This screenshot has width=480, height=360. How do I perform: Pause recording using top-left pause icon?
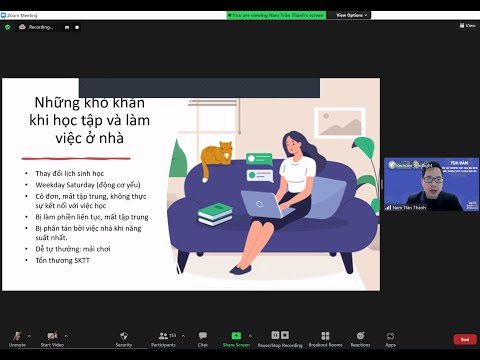(x=67, y=27)
